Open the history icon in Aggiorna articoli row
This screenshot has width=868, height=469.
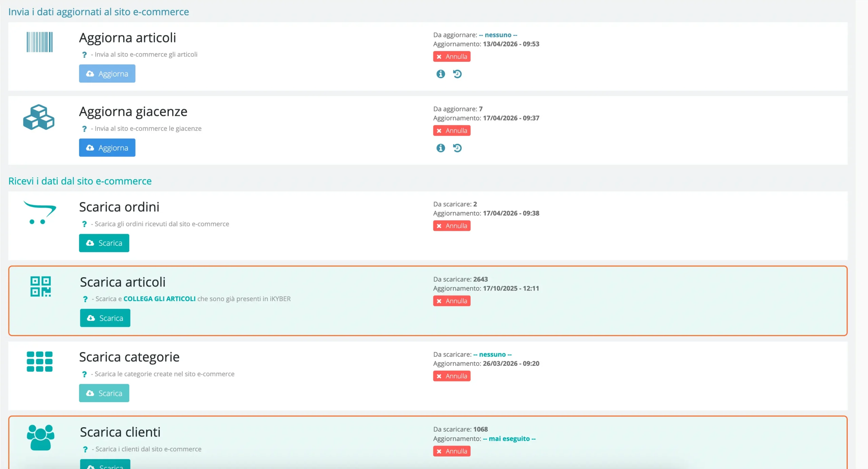pyautogui.click(x=457, y=74)
